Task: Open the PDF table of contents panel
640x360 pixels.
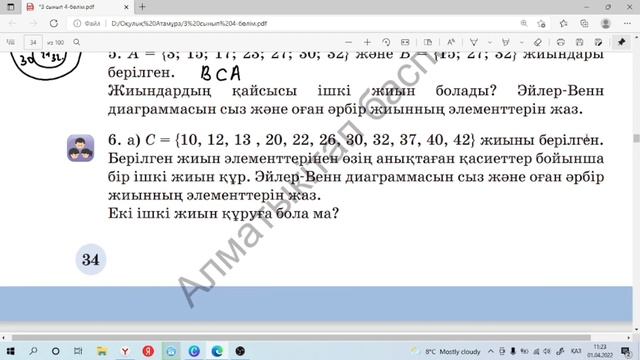Action: [x=11, y=42]
